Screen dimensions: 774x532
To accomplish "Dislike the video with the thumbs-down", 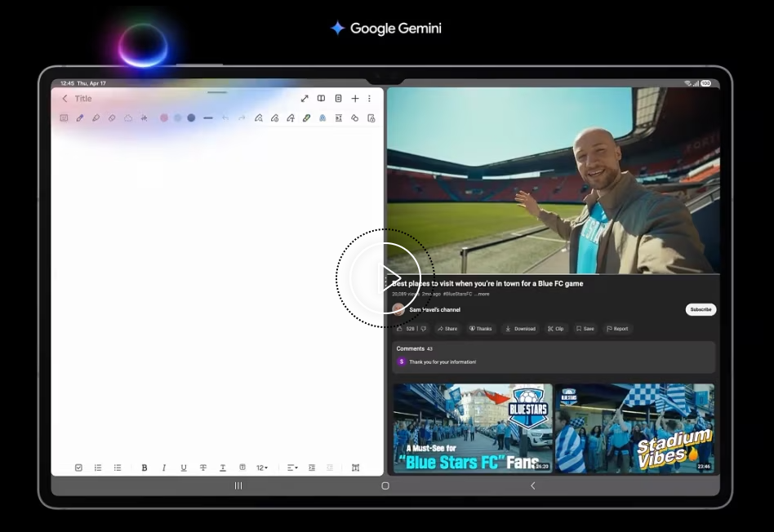I will point(424,329).
